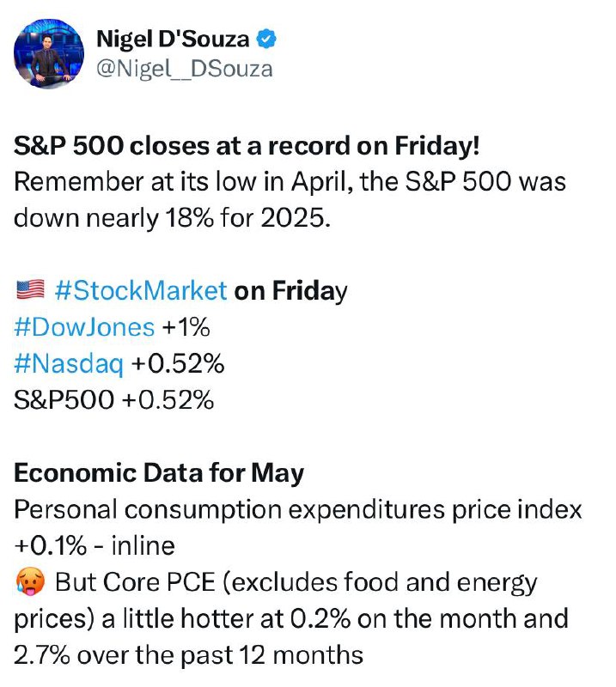The width and height of the screenshot is (616, 687).
Task: Click the blue verified badge
Action: (x=266, y=40)
